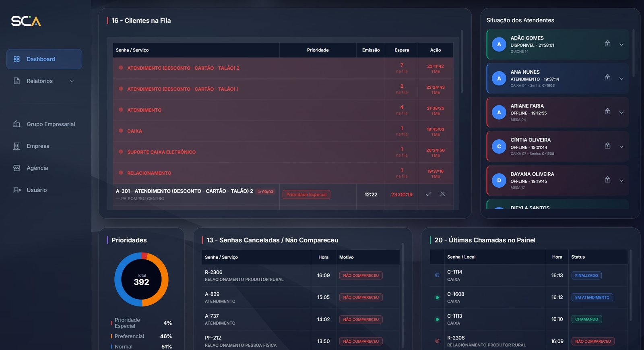The image size is (644, 350).
Task: Click the SCA logo
Action: pos(26,21)
